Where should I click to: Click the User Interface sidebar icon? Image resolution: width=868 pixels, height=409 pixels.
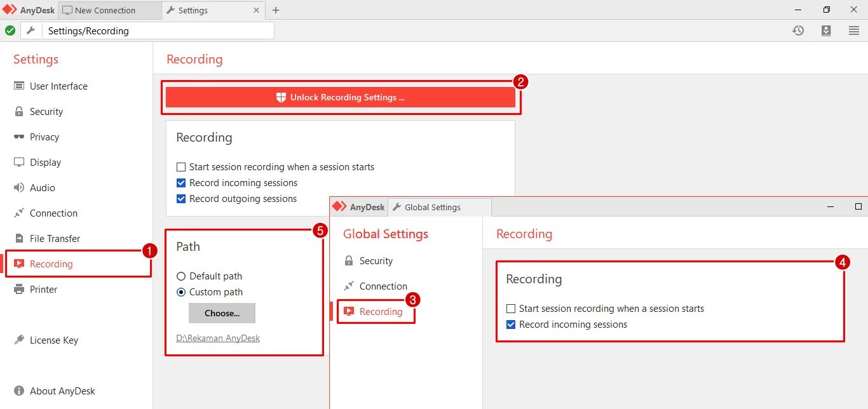coord(19,86)
